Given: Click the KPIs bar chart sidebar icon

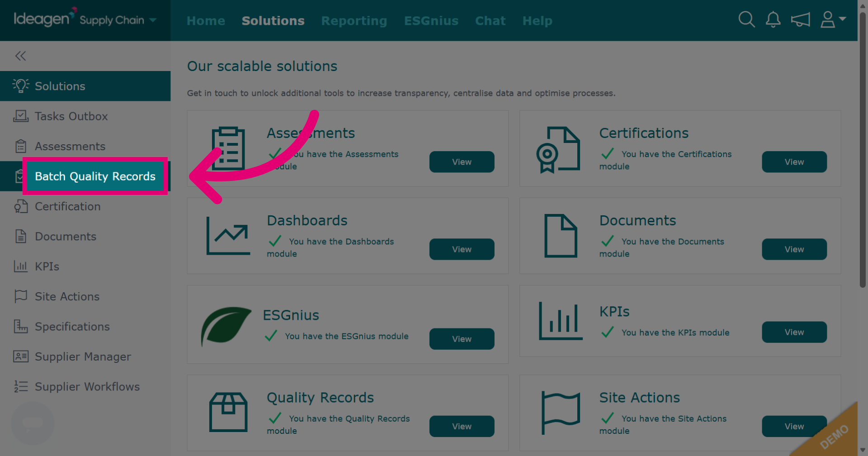Looking at the screenshot, I should 21,266.
